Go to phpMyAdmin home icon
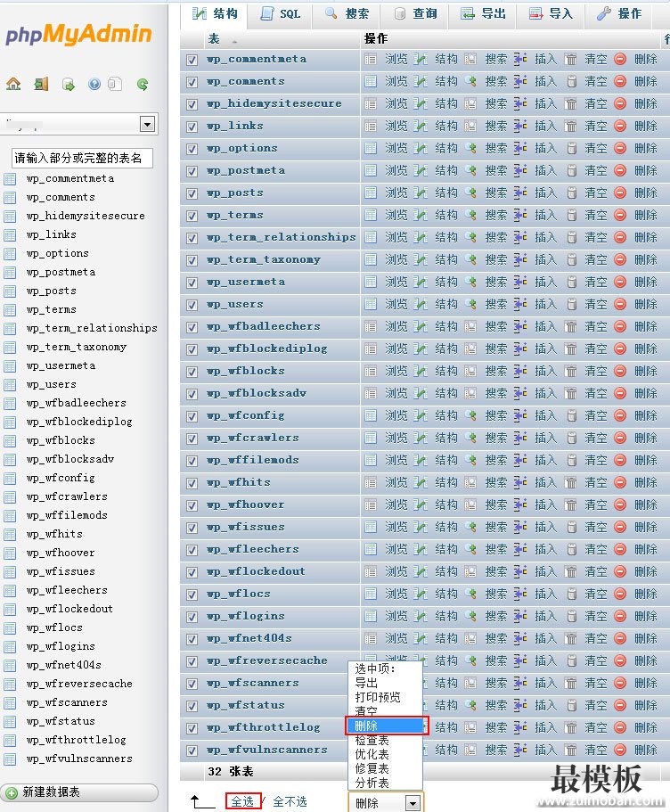This screenshot has height=812, width=670. click(x=13, y=84)
